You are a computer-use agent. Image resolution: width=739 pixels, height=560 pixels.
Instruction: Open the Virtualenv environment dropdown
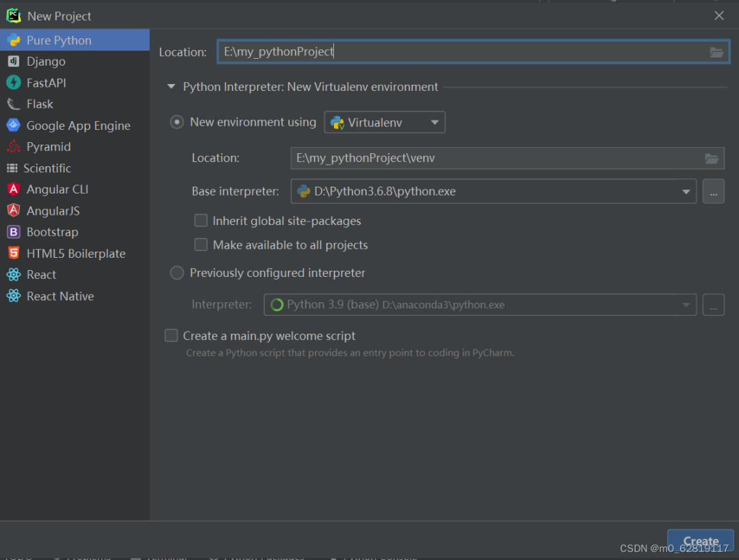coord(385,122)
